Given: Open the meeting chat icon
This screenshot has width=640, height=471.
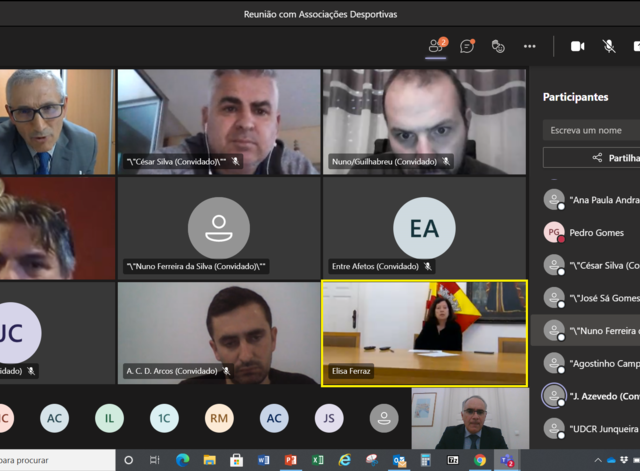Looking at the screenshot, I should point(467,46).
